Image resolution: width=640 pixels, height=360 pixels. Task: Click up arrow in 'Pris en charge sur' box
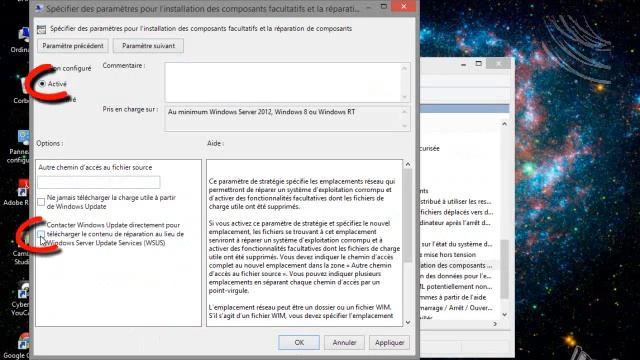404,112
